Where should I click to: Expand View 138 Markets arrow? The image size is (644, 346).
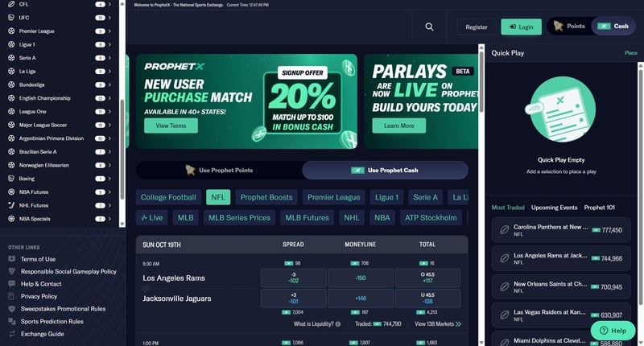(458, 323)
